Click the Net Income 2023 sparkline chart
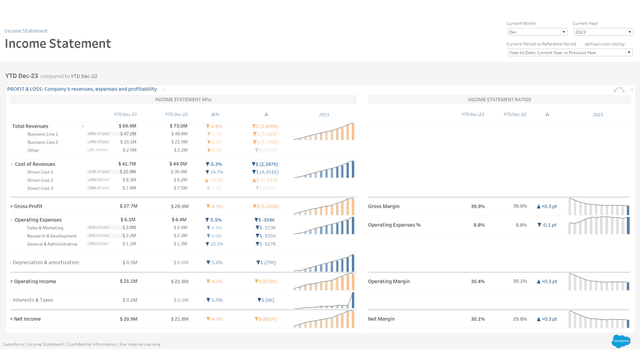Image resolution: width=640 pixels, height=363 pixels. (324, 319)
